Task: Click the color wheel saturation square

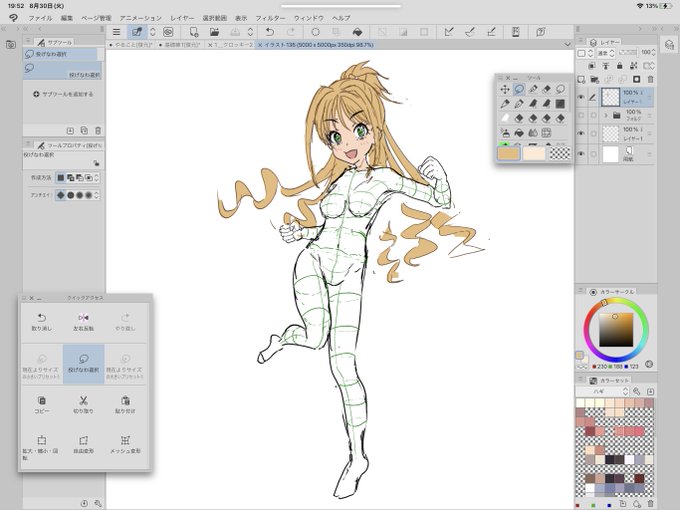Action: click(x=616, y=330)
